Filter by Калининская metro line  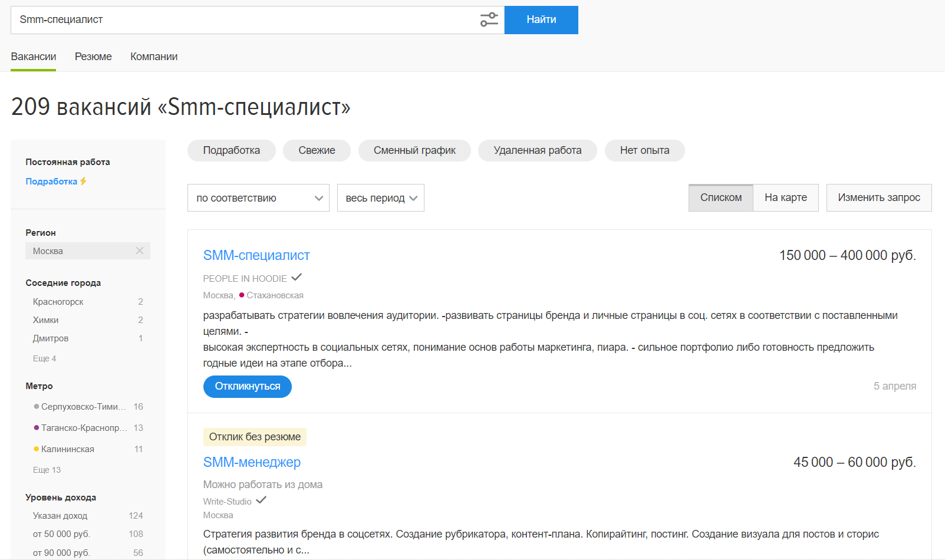67,449
